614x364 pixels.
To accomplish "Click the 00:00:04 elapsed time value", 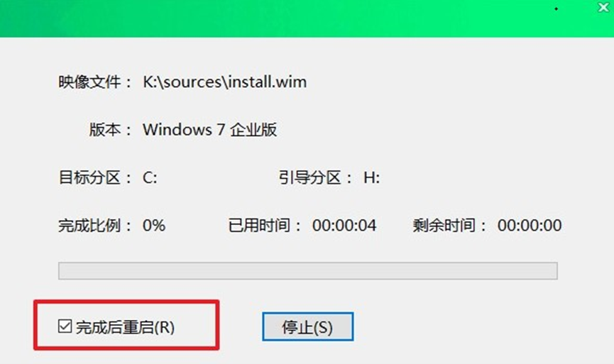I will pos(344,226).
